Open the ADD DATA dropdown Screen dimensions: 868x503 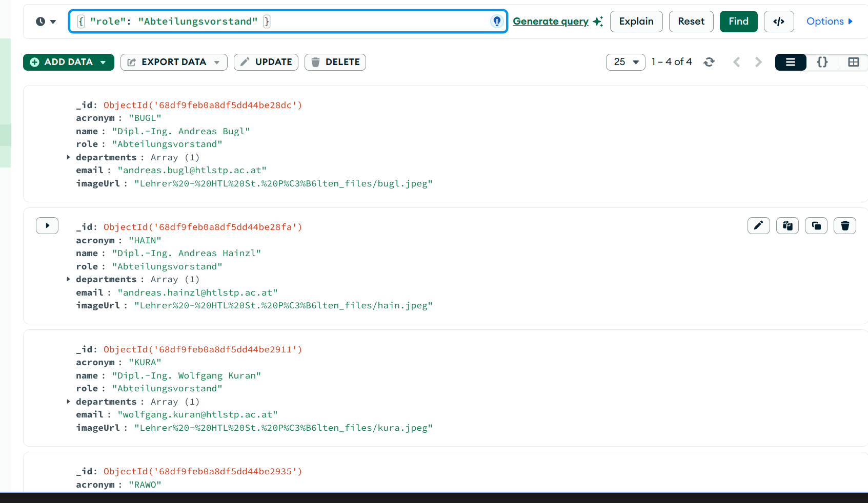pos(68,62)
